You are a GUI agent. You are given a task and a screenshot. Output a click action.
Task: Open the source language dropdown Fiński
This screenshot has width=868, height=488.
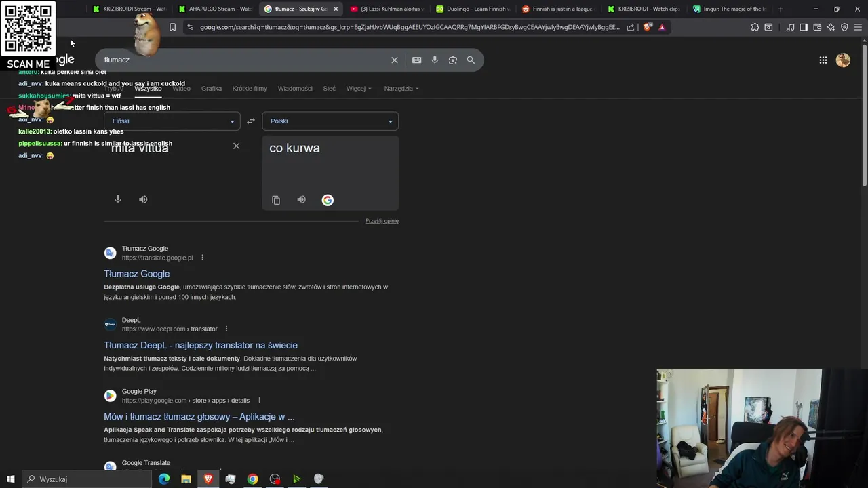[172, 121]
